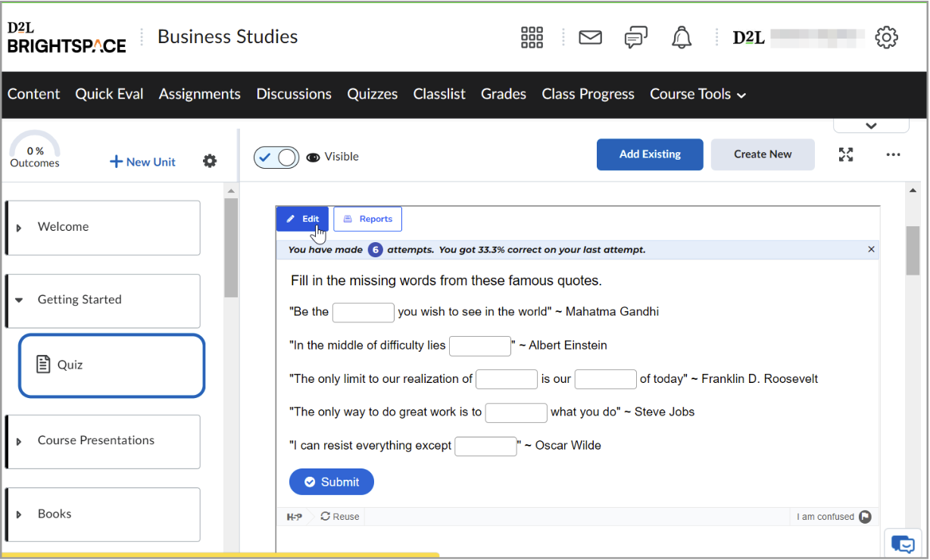Switch to the Quizzes navigation tab
930x560 pixels.
(x=372, y=94)
